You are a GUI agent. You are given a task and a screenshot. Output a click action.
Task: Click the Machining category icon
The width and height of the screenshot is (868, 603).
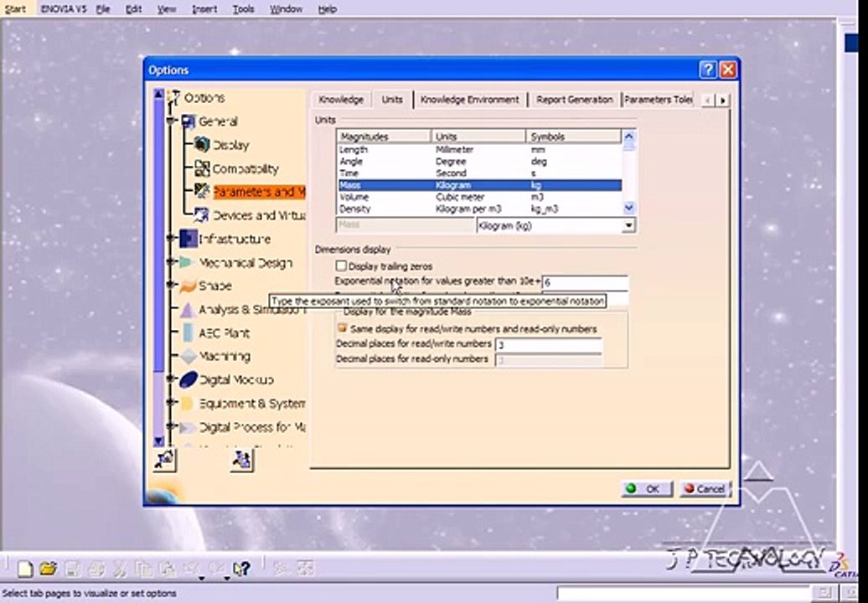click(189, 356)
